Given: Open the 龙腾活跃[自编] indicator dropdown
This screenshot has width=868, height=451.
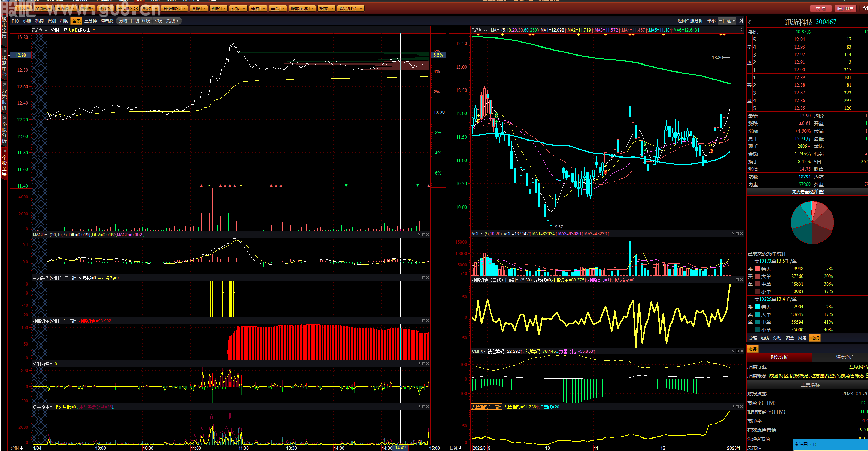Looking at the screenshot, I should (x=486, y=407).
